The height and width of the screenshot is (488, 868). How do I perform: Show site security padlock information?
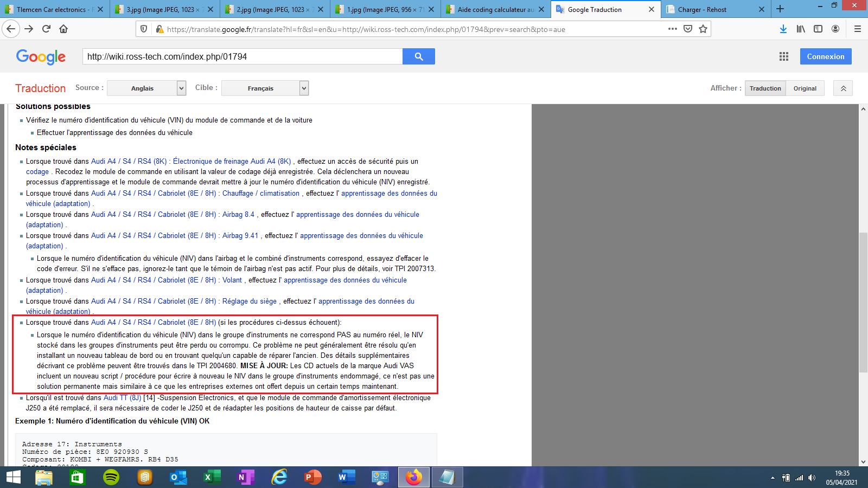coord(159,29)
